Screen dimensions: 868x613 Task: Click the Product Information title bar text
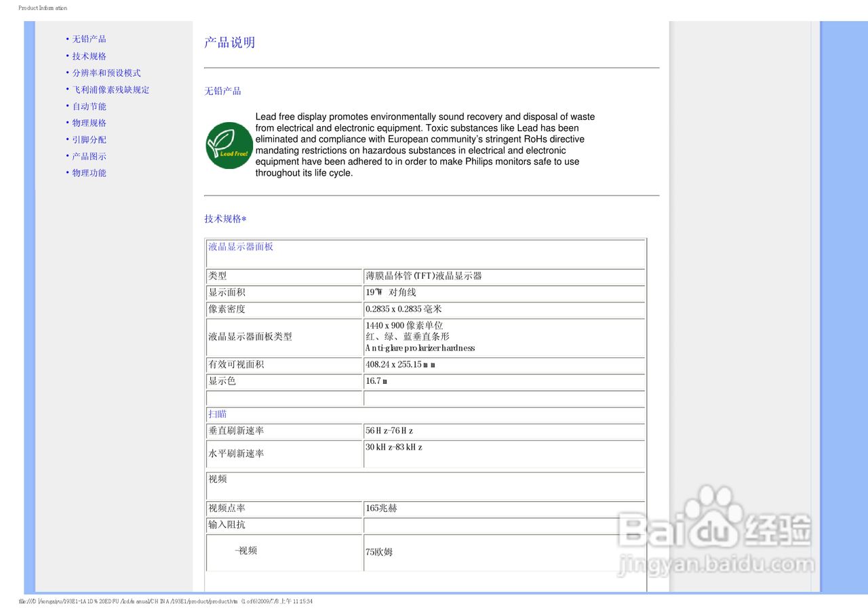42,7
